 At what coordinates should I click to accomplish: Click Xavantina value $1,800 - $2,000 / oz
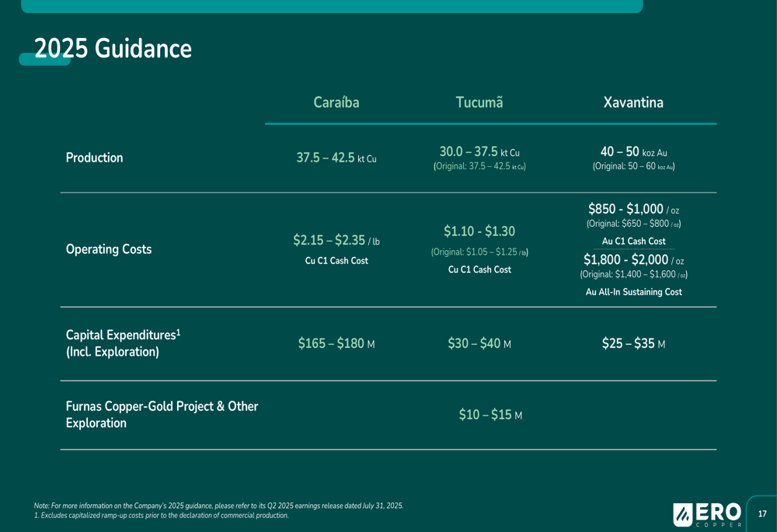point(634,259)
